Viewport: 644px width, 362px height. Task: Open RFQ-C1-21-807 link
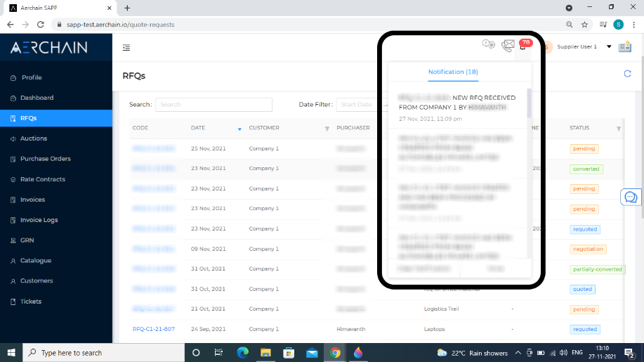(x=154, y=329)
